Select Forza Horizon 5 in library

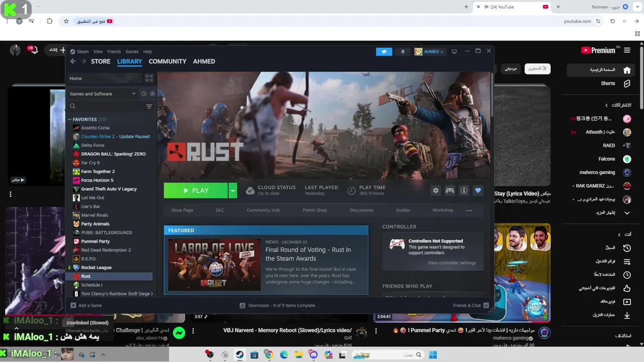[x=97, y=180]
